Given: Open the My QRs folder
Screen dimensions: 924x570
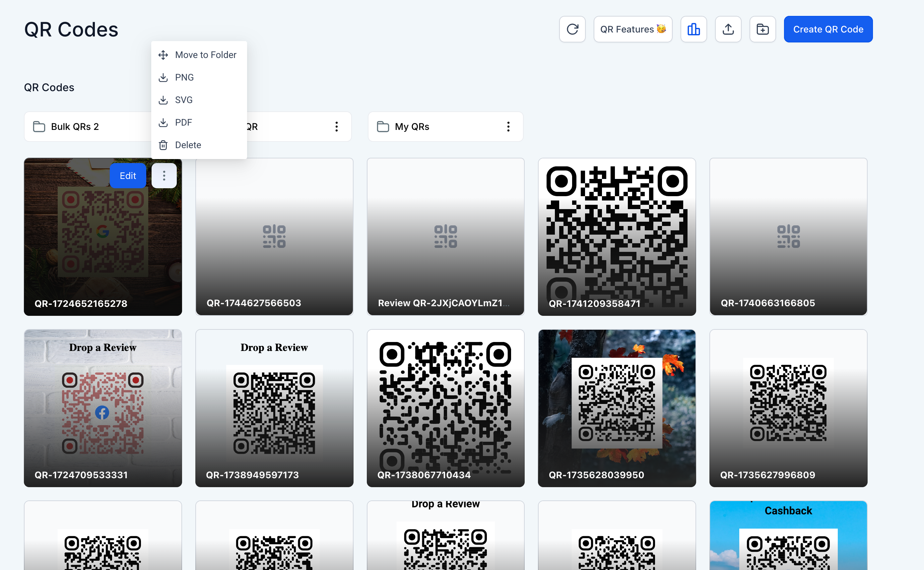Looking at the screenshot, I should (x=412, y=127).
